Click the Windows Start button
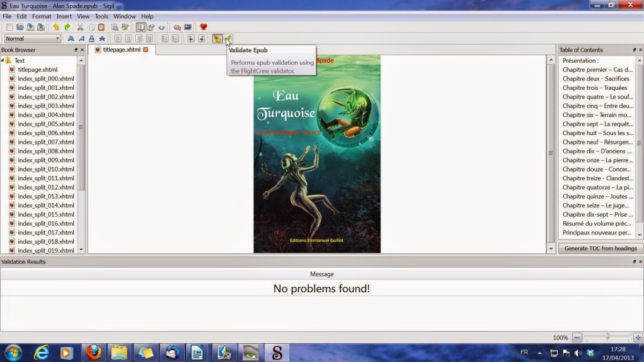This screenshot has width=644, height=362. point(13,353)
